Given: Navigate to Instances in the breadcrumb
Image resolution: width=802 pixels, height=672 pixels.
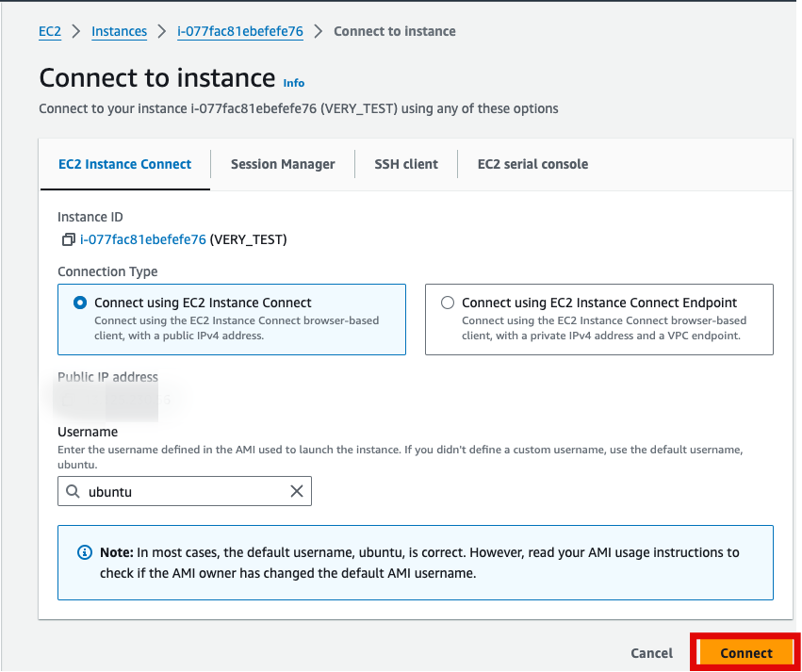Looking at the screenshot, I should [x=119, y=31].
